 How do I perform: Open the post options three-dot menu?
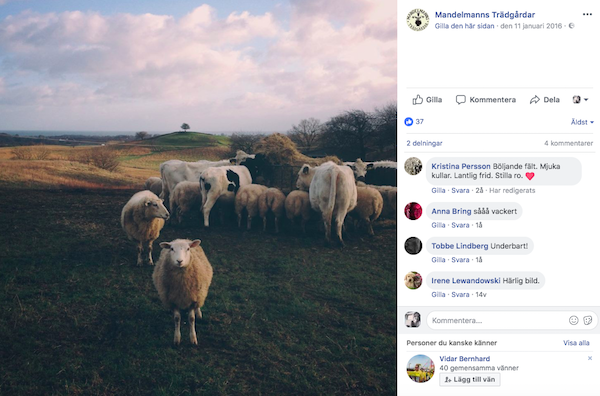(x=587, y=15)
